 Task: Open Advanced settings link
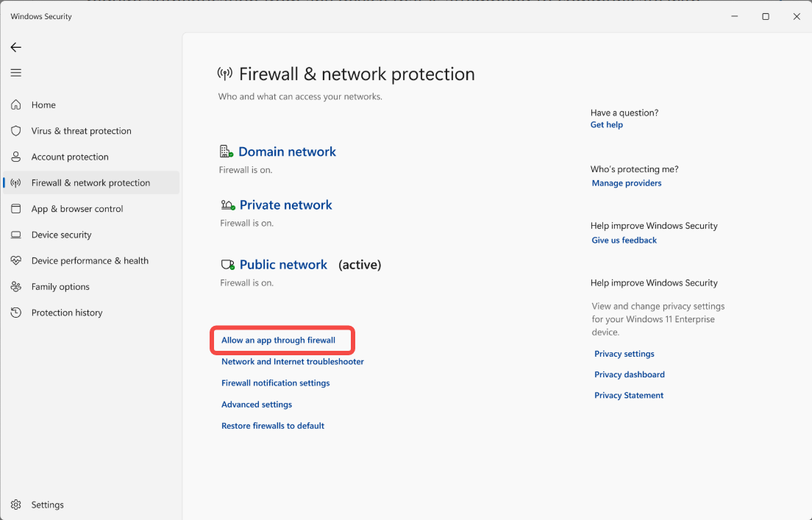257,405
